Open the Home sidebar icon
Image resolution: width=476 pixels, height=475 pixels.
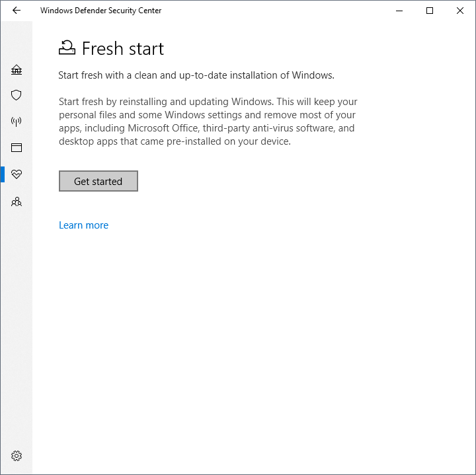(17, 70)
